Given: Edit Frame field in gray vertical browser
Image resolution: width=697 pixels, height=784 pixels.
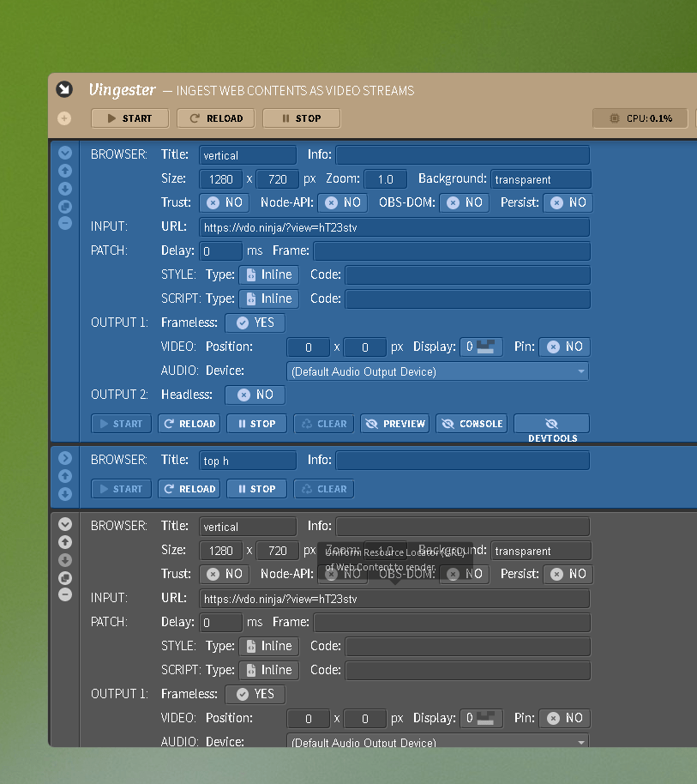Looking at the screenshot, I should (x=452, y=623).
